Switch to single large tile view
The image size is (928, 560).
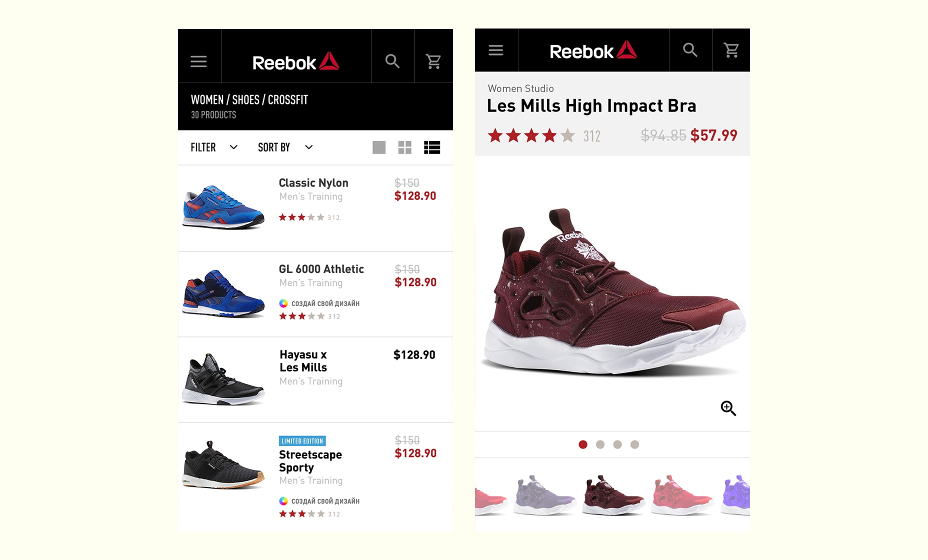click(x=379, y=147)
